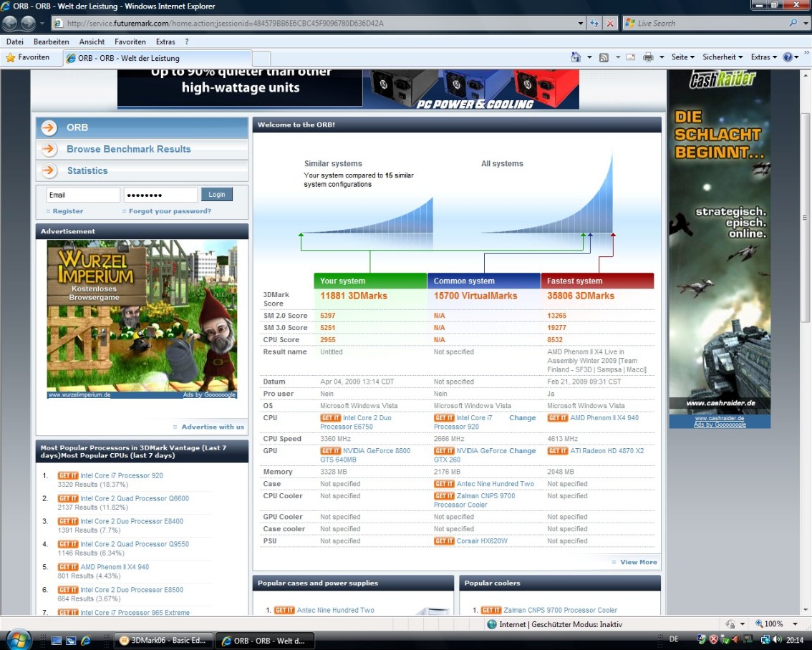Image resolution: width=812 pixels, height=650 pixels.
Task: Click the 3DMark06 taskbar button
Action: click(164, 640)
